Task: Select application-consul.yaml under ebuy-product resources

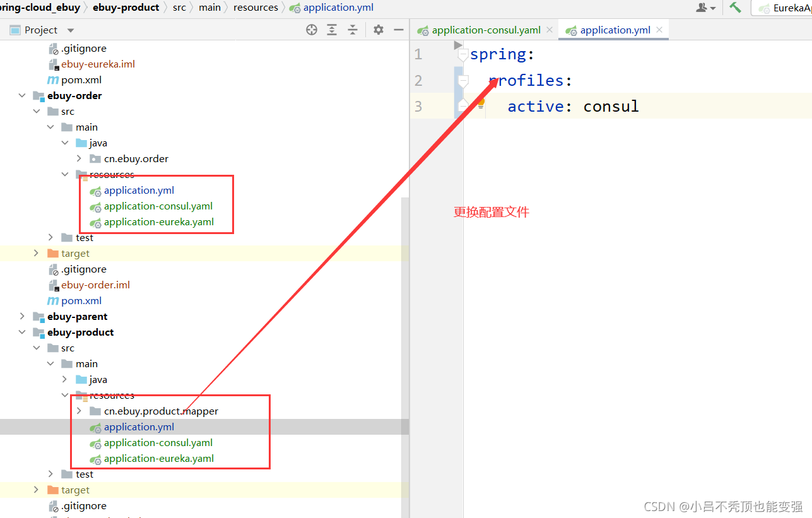Action: [x=158, y=443]
